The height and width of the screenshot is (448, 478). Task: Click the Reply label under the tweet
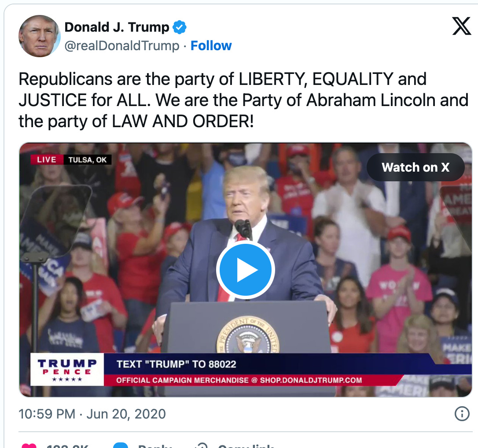155,446
